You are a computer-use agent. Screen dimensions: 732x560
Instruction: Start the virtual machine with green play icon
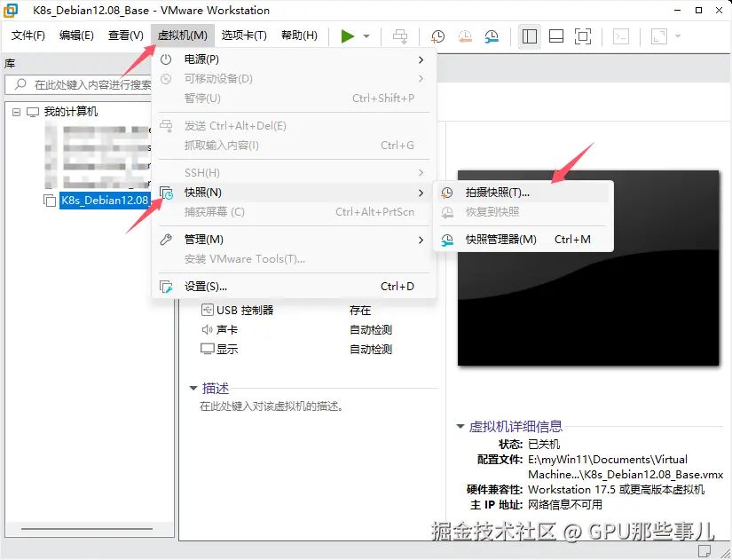(348, 35)
